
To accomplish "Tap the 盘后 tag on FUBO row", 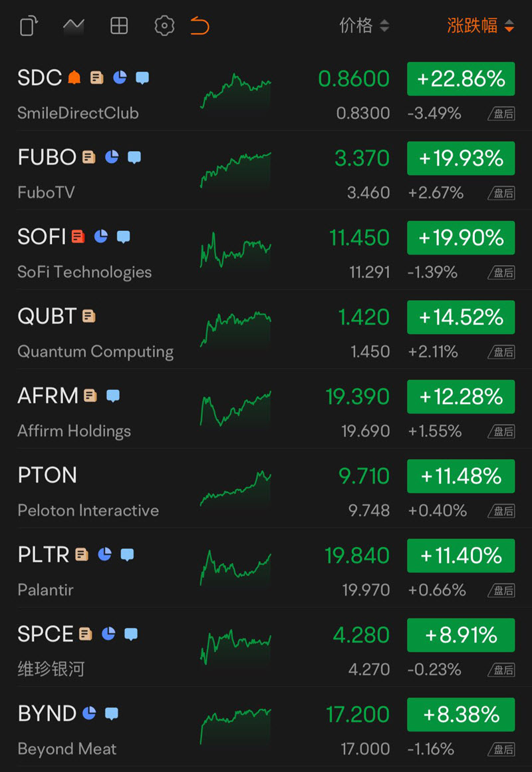I will coord(501,194).
